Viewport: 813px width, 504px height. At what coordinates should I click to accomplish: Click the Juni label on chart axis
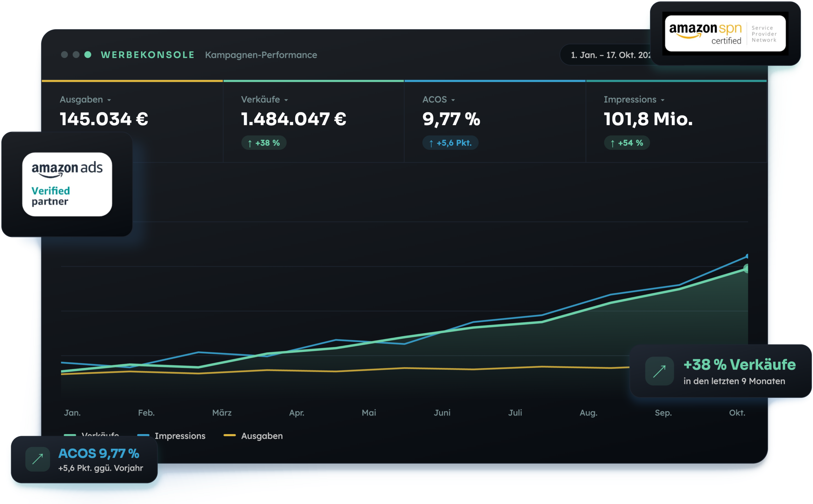[442, 413]
